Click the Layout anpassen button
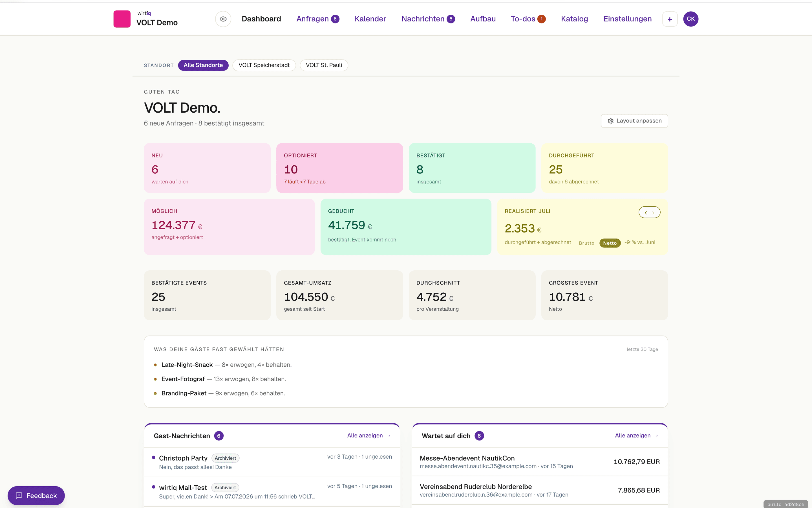This screenshot has width=812, height=508. pos(634,121)
